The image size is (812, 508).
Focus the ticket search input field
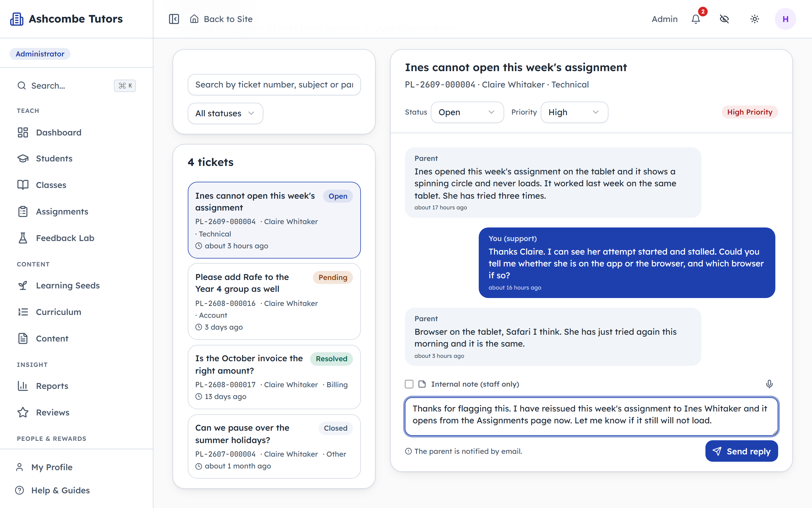pos(274,85)
